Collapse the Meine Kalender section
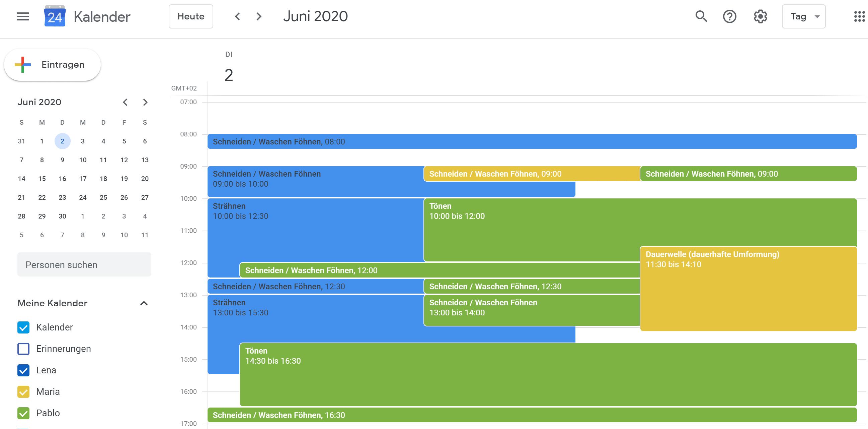 (x=144, y=303)
